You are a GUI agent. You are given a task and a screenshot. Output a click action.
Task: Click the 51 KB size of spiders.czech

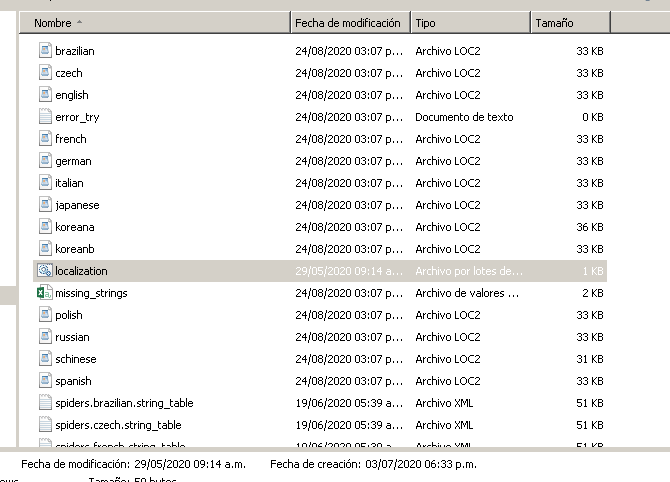point(590,425)
